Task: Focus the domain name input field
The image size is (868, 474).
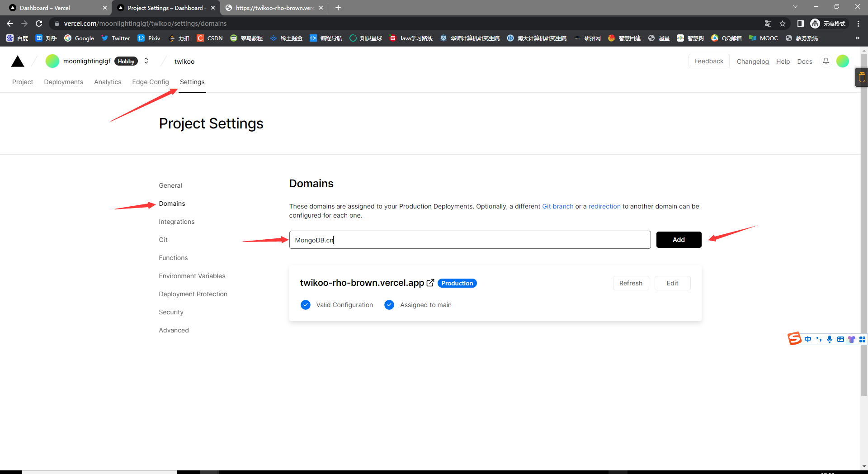Action: pyautogui.click(x=469, y=240)
